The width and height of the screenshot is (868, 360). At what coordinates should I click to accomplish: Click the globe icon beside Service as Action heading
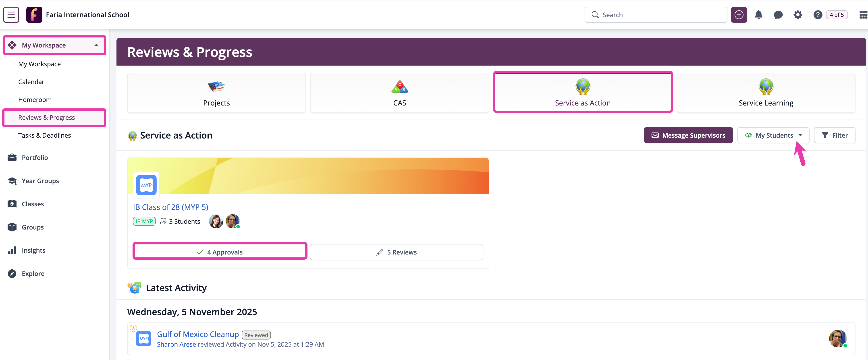click(132, 136)
